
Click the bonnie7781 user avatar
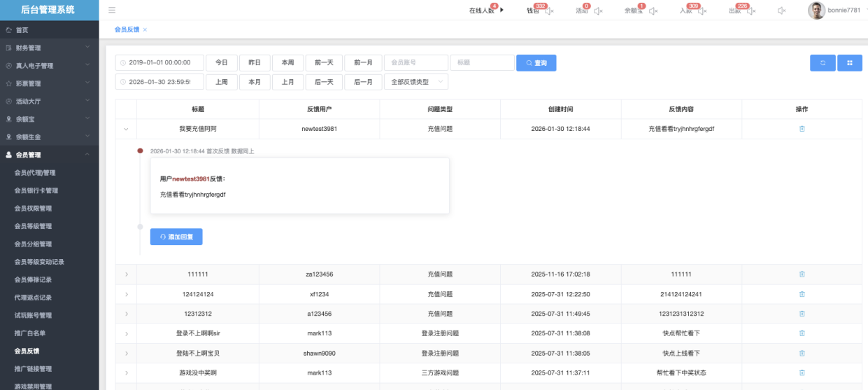pyautogui.click(x=816, y=11)
